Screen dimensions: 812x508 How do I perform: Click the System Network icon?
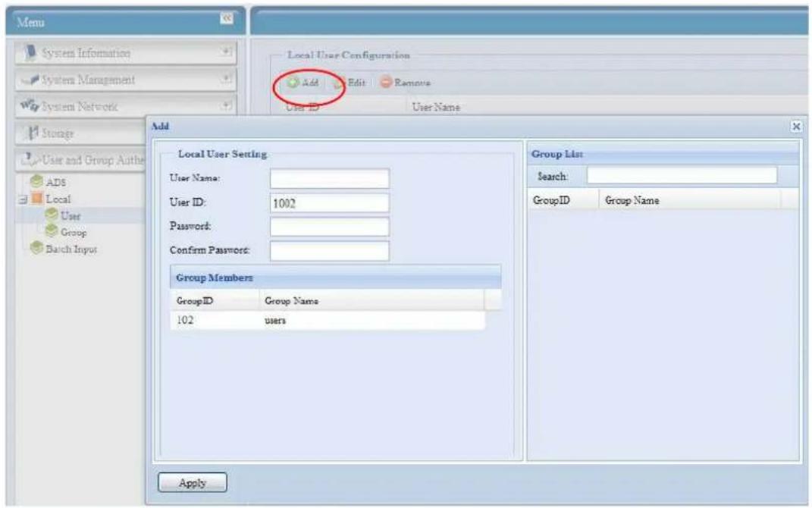pos(30,106)
